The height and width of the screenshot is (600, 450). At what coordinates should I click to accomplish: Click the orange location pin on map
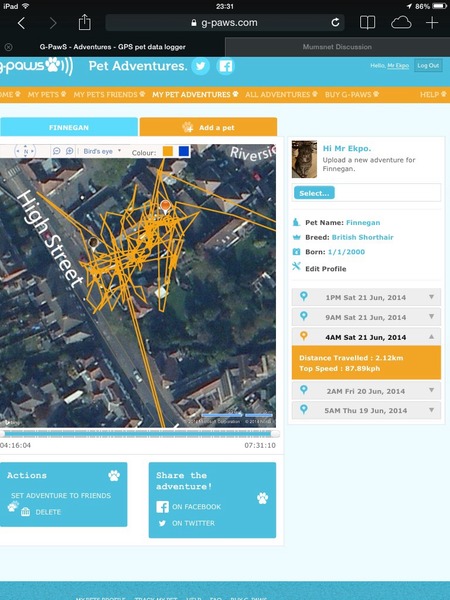click(x=165, y=207)
